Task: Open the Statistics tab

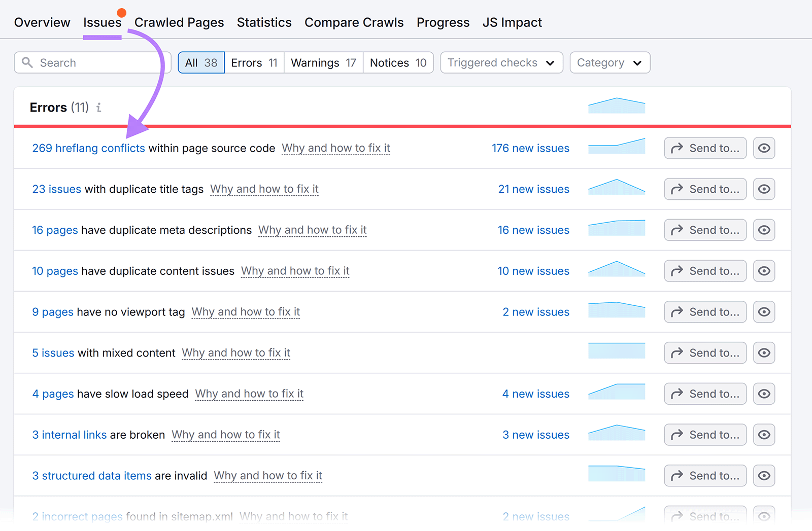Action: [264, 22]
